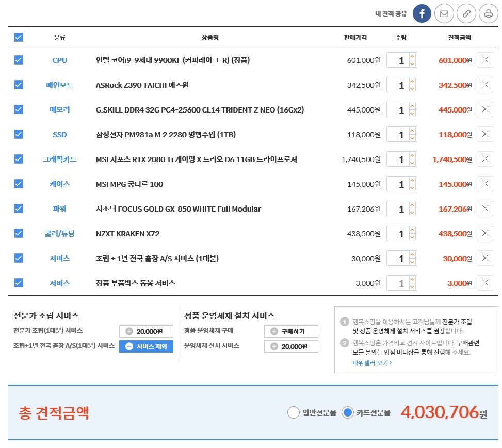Delete the Samsung PM981a SSD row

point(485,134)
